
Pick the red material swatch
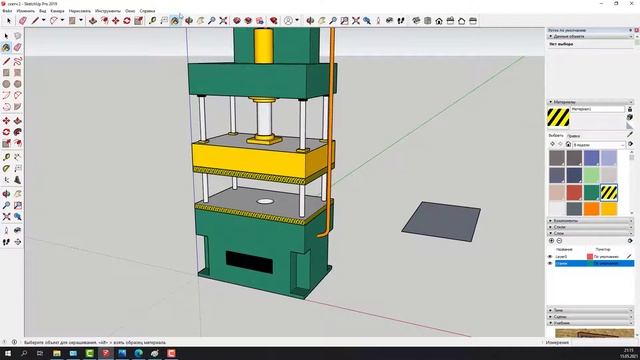[x=574, y=192]
